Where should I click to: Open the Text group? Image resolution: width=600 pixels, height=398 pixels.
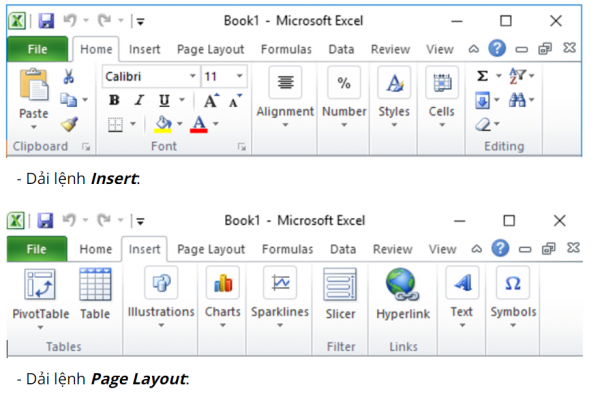[462, 297]
